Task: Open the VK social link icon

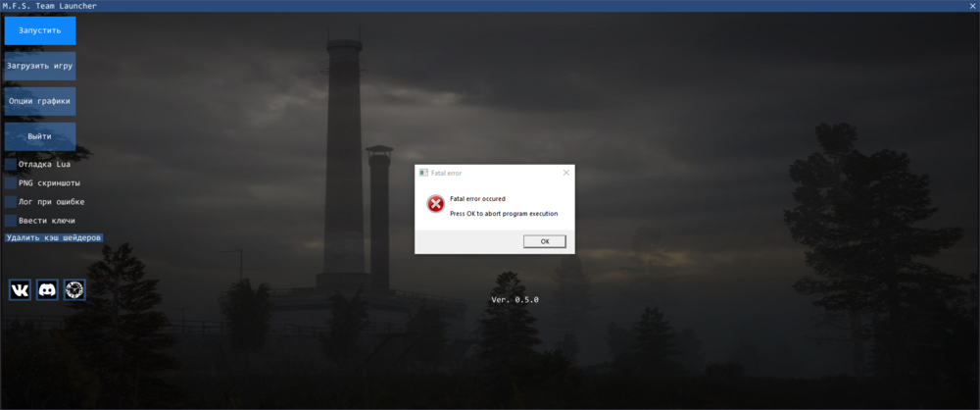Action: click(x=20, y=289)
